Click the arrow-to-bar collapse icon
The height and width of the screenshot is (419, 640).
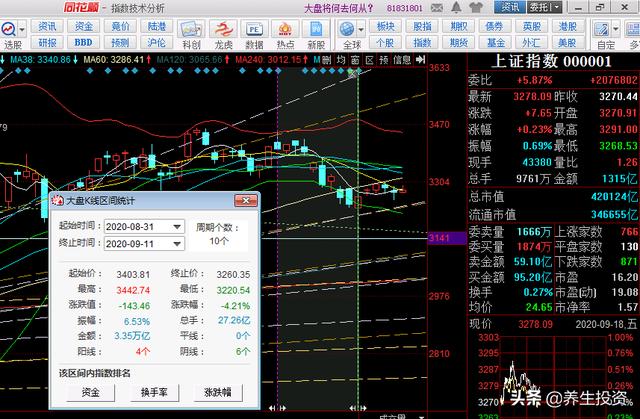[420, 60]
